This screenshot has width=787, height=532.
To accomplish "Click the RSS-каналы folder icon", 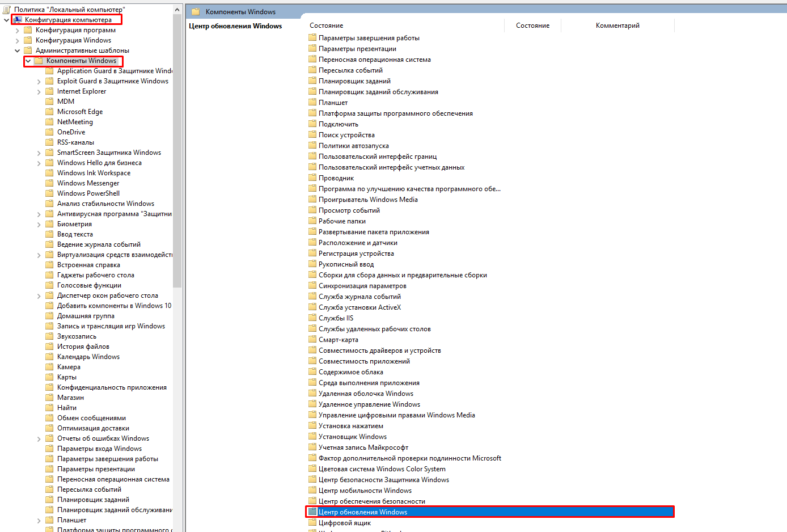I will [x=49, y=142].
